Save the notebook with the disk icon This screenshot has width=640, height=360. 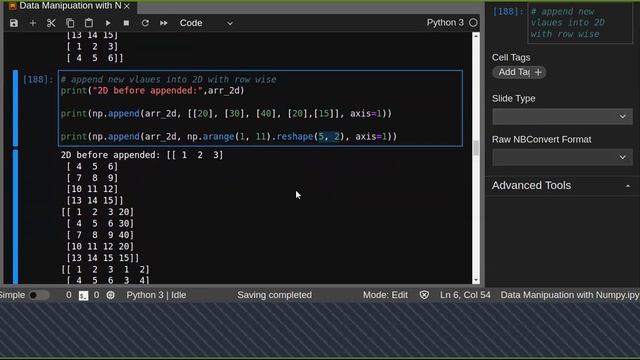click(x=14, y=23)
